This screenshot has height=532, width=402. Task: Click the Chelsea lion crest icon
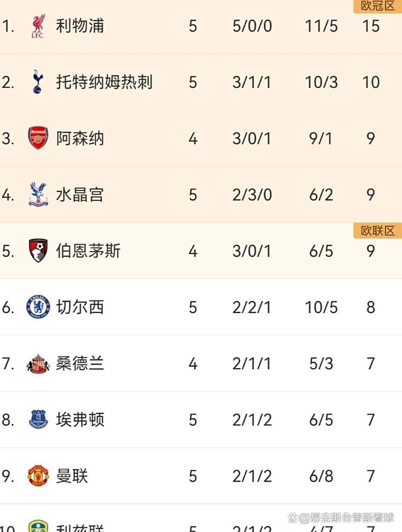coord(38,307)
